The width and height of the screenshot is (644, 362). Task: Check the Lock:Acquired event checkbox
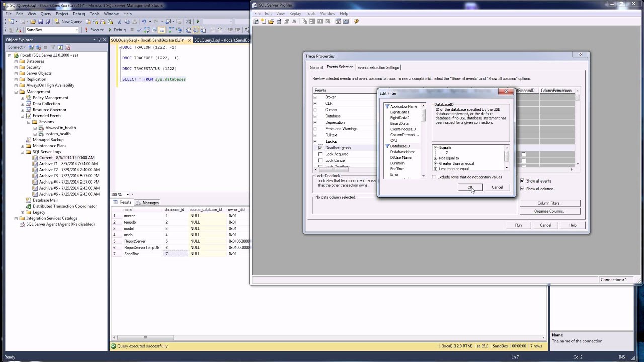coord(320,154)
